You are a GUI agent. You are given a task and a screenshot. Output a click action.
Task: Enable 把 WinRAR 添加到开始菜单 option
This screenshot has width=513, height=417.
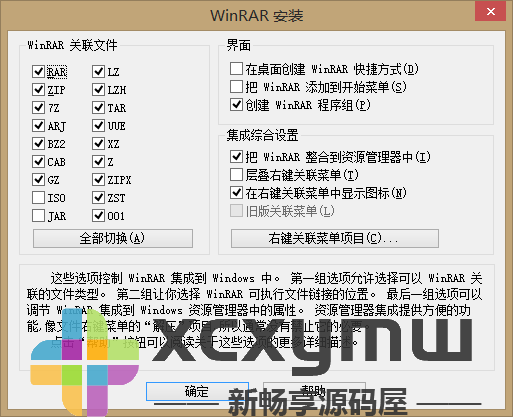pyautogui.click(x=236, y=87)
